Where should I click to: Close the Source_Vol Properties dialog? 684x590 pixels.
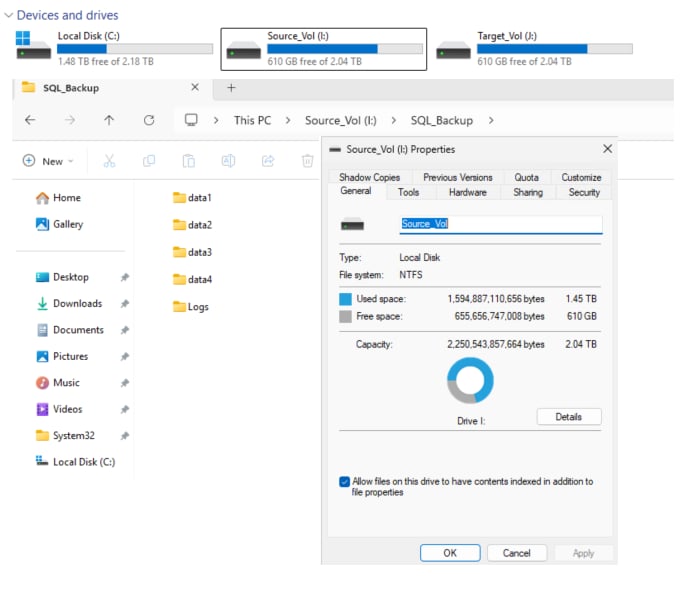point(607,149)
